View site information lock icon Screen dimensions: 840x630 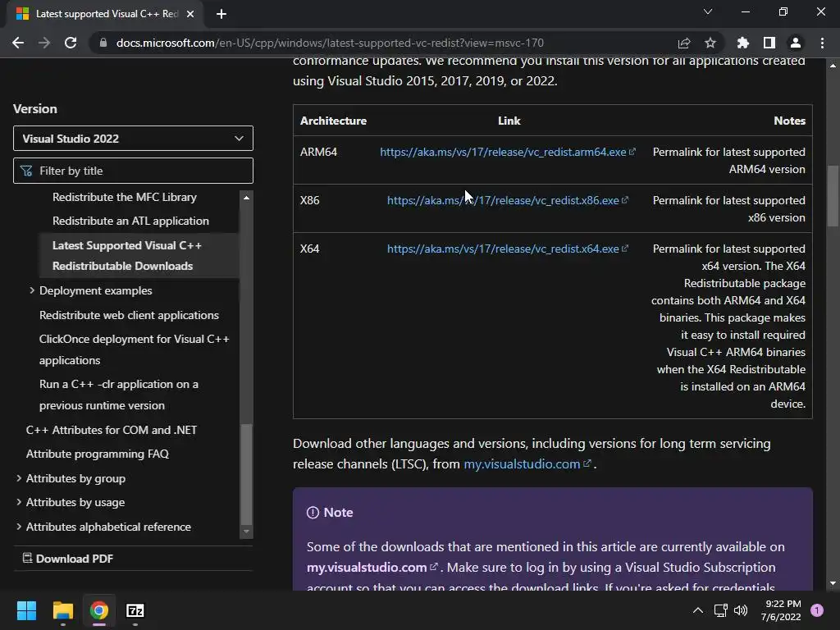coord(103,43)
